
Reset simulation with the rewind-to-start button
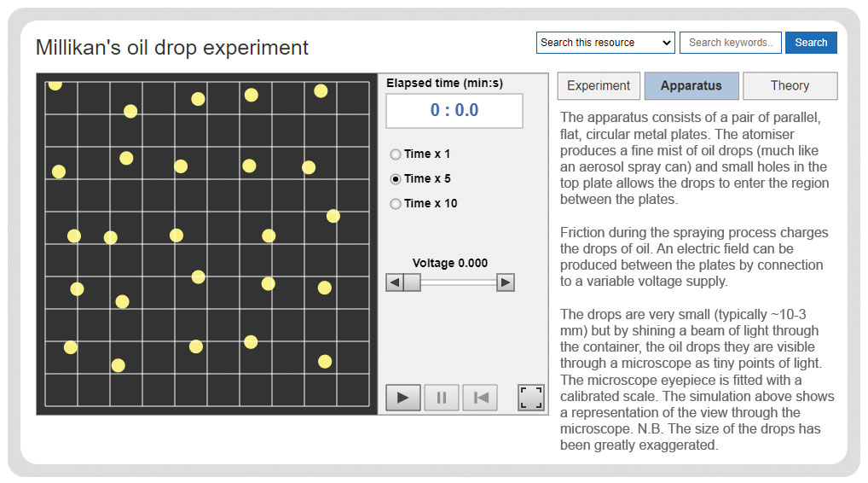coord(480,397)
